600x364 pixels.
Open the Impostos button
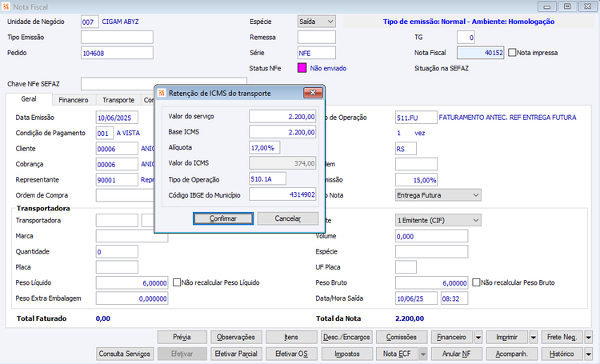click(347, 354)
